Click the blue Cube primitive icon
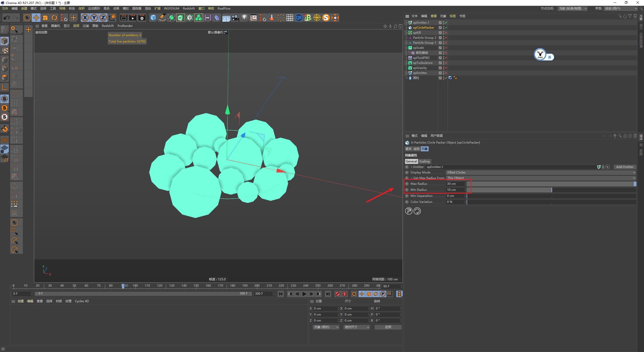Screen dimensions: 644x352 pos(153,18)
